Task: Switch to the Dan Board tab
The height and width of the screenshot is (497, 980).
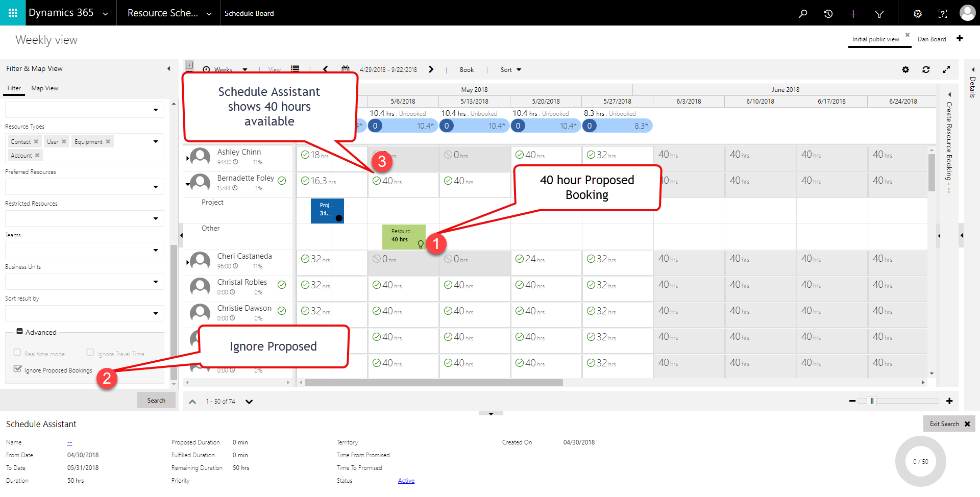Action: 932,39
